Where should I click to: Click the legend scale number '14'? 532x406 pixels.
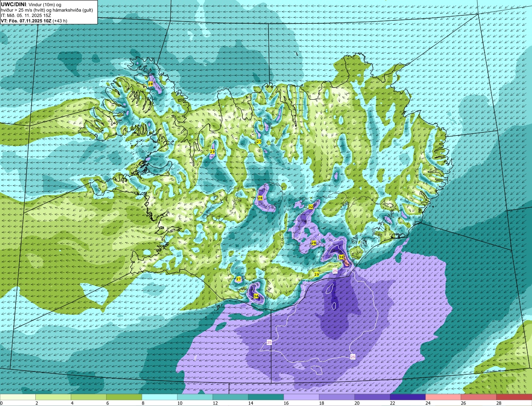(x=251, y=403)
